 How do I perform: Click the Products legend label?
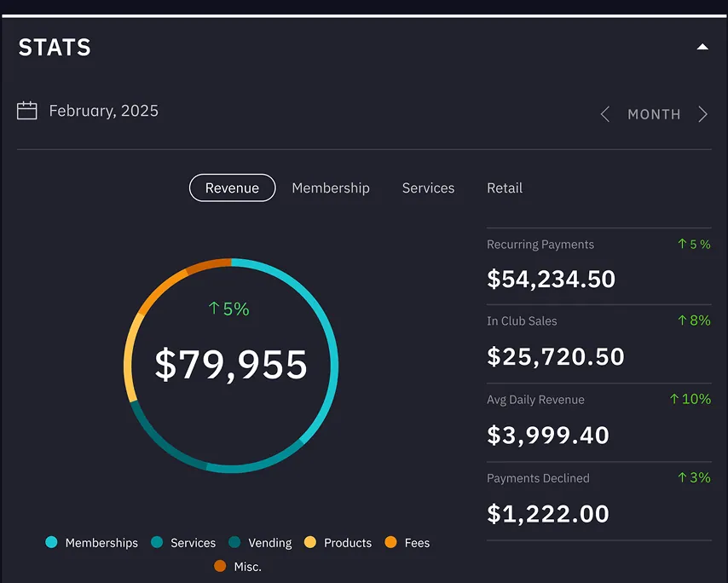[348, 543]
